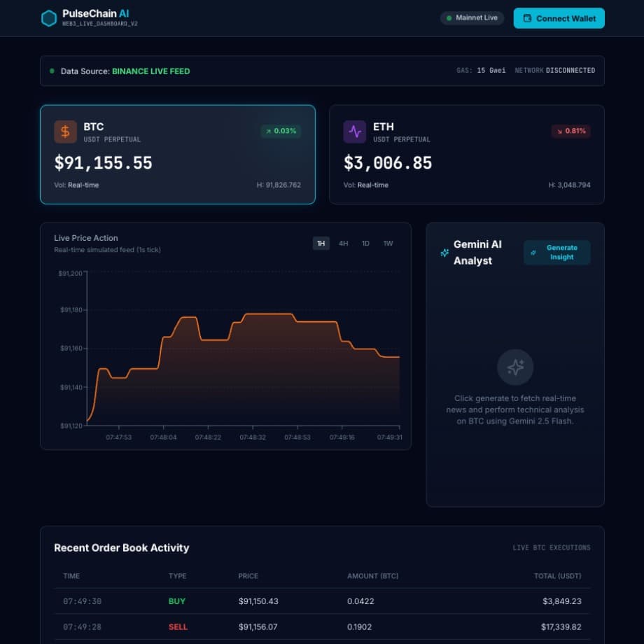Click the green data source status dot
The height and width of the screenshot is (644, 644).
click(x=52, y=71)
